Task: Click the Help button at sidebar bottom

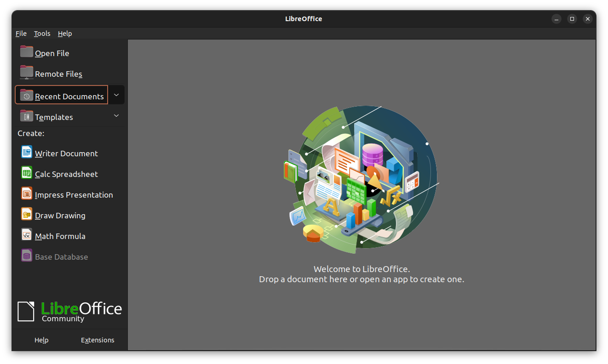Action: [x=41, y=340]
